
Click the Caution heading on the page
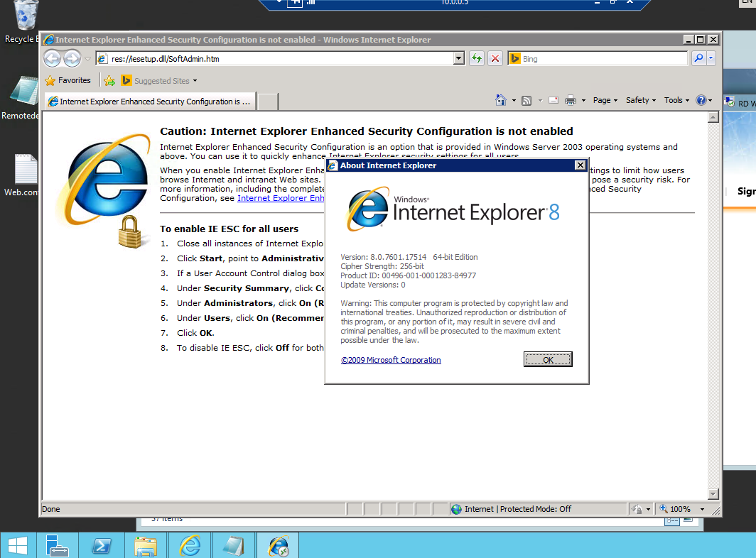[x=367, y=131]
